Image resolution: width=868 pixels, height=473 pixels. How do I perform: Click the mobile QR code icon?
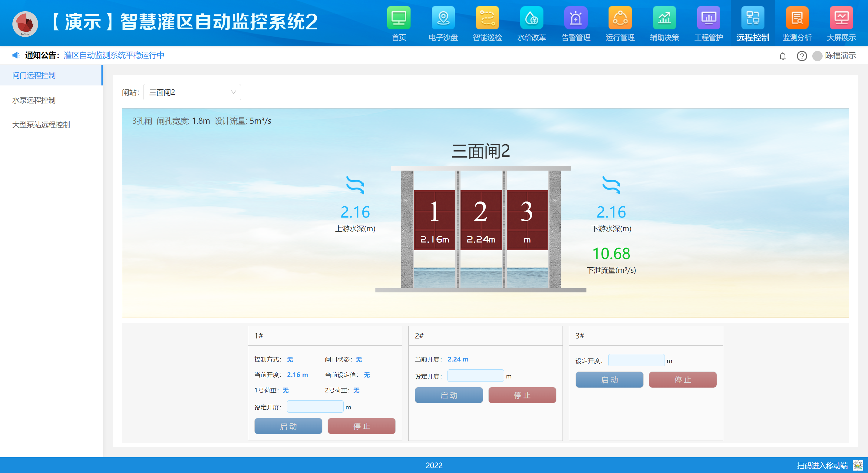pyautogui.click(x=858, y=465)
